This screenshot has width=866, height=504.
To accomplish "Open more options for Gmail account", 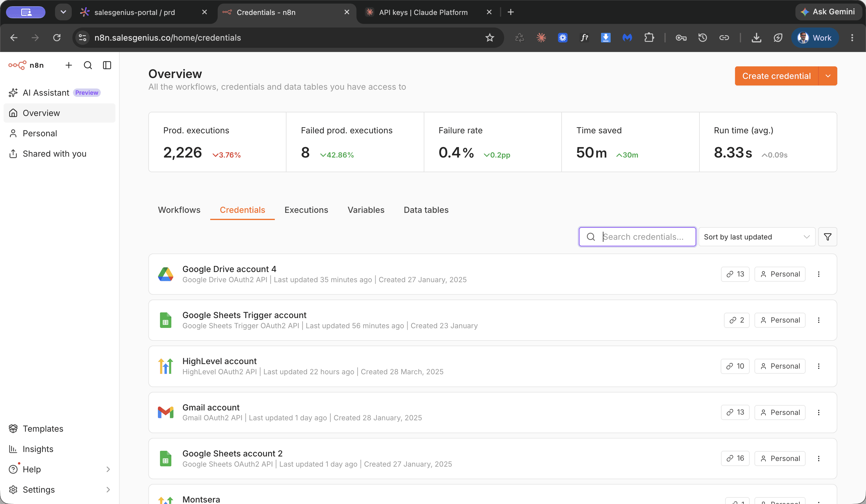I will (818, 412).
